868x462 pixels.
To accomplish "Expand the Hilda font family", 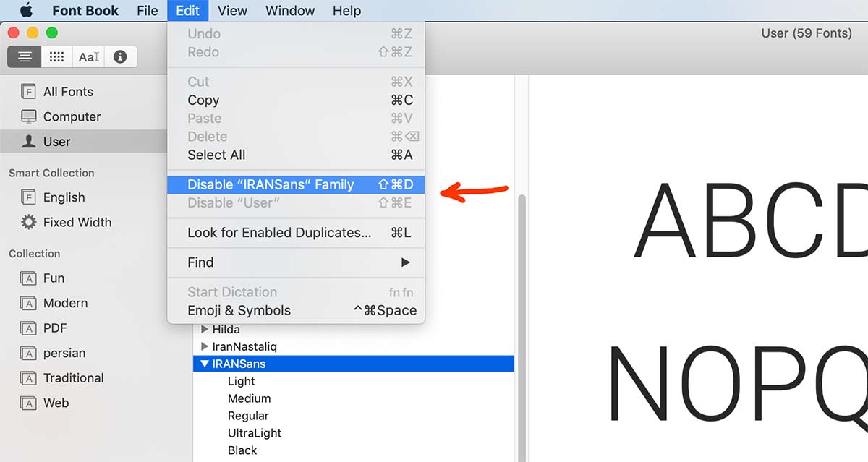I will tap(205, 329).
